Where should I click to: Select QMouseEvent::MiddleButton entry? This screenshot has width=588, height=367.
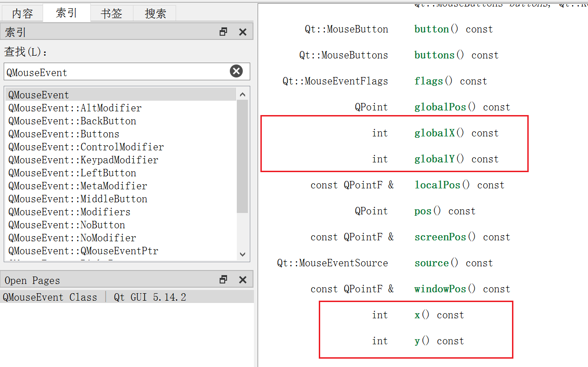coord(78,199)
